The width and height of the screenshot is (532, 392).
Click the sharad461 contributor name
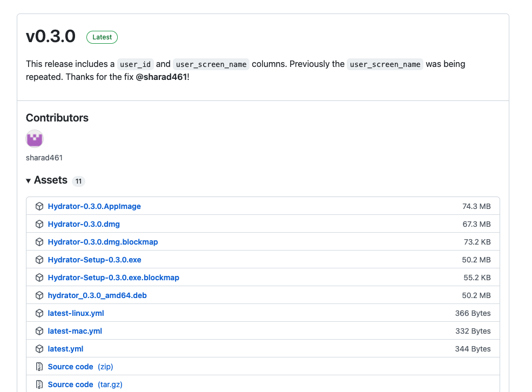pyautogui.click(x=44, y=158)
